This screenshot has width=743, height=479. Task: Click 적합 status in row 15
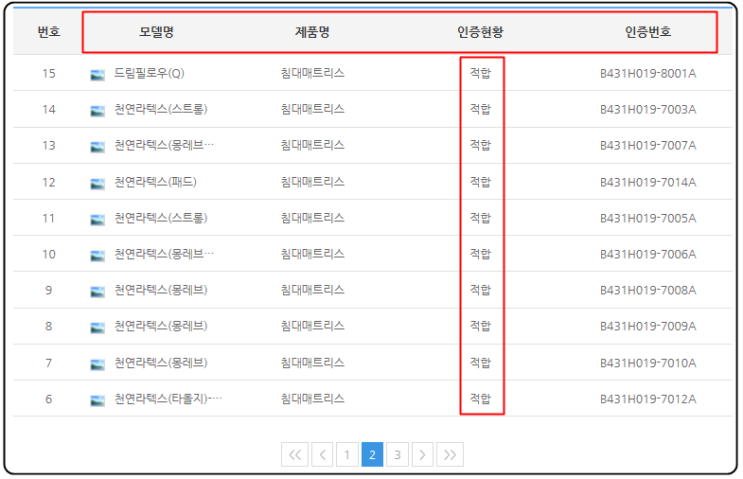point(480,73)
